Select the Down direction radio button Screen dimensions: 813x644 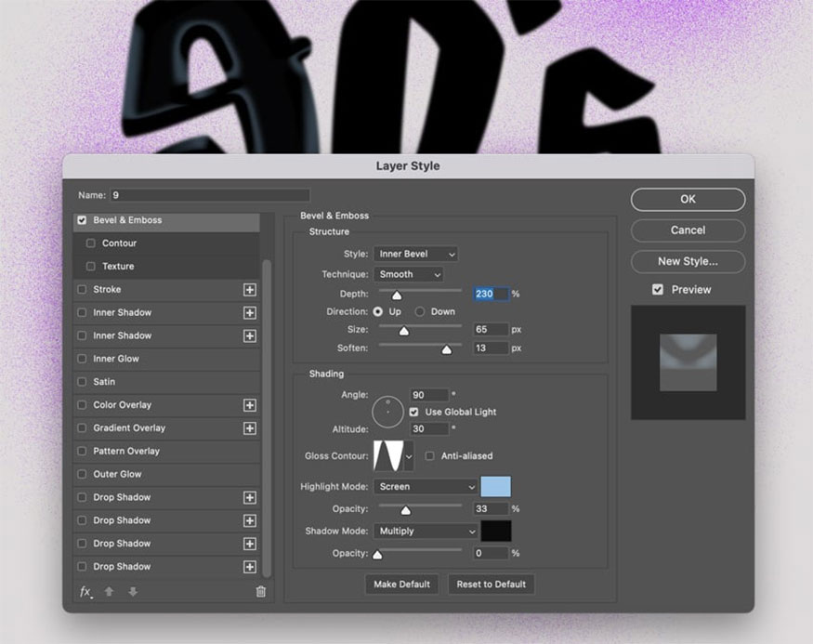(420, 312)
